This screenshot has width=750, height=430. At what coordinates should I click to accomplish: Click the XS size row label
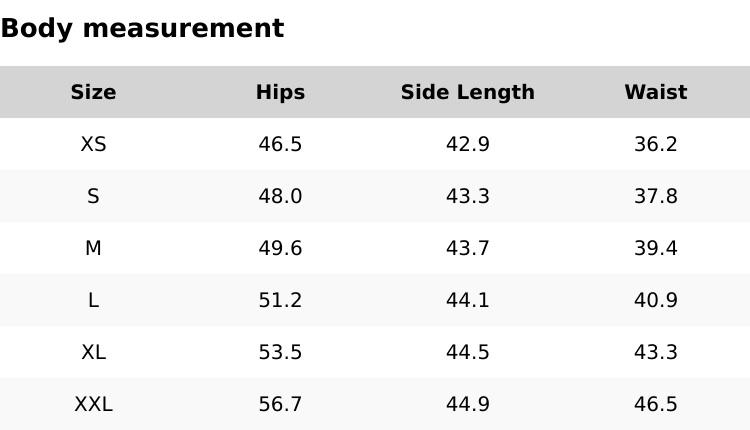(93, 144)
